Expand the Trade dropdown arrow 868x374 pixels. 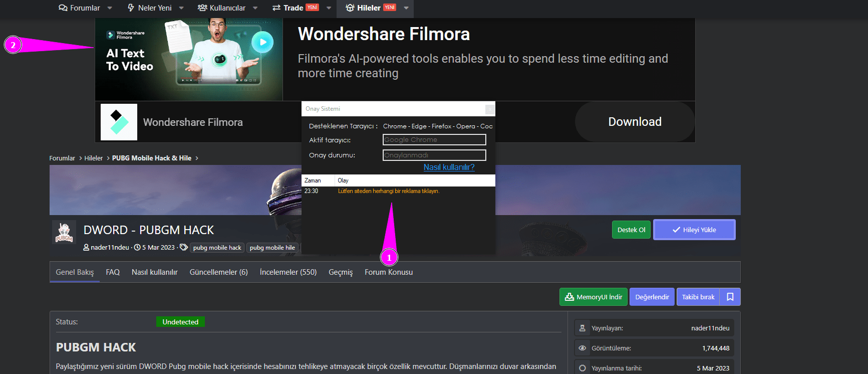(x=329, y=8)
